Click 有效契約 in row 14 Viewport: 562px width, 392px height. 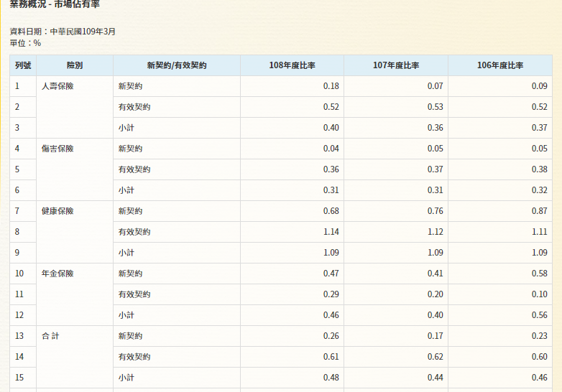pyautogui.click(x=134, y=357)
